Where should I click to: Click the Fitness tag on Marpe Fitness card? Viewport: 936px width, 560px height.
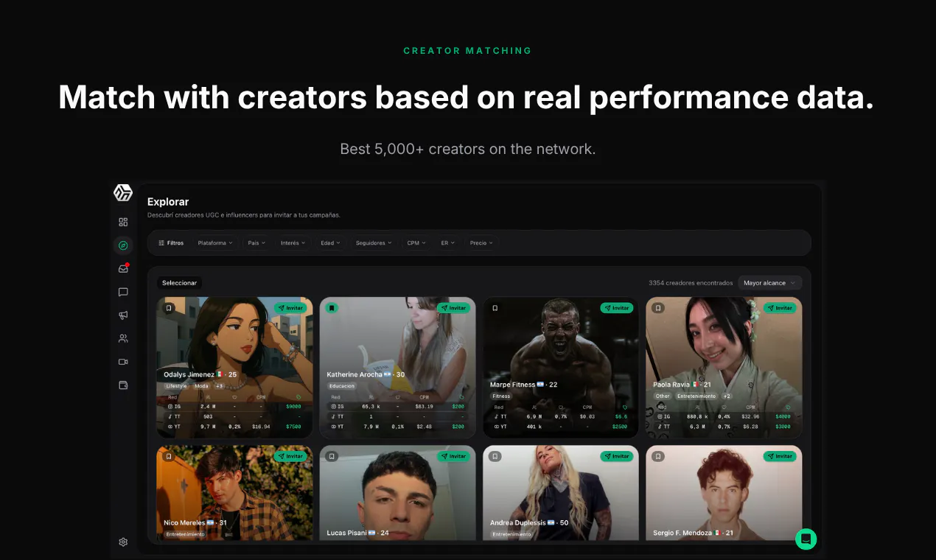[x=501, y=396]
